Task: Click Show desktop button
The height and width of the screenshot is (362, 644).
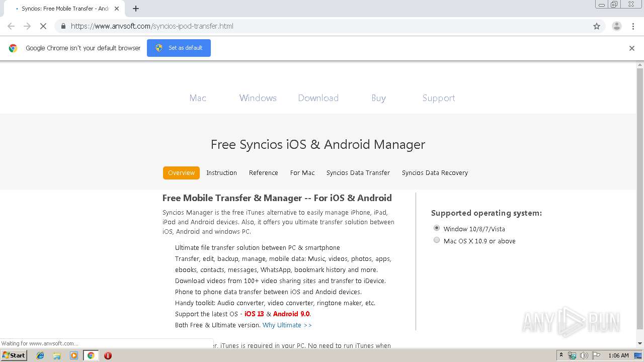Action: pyautogui.click(x=638, y=355)
